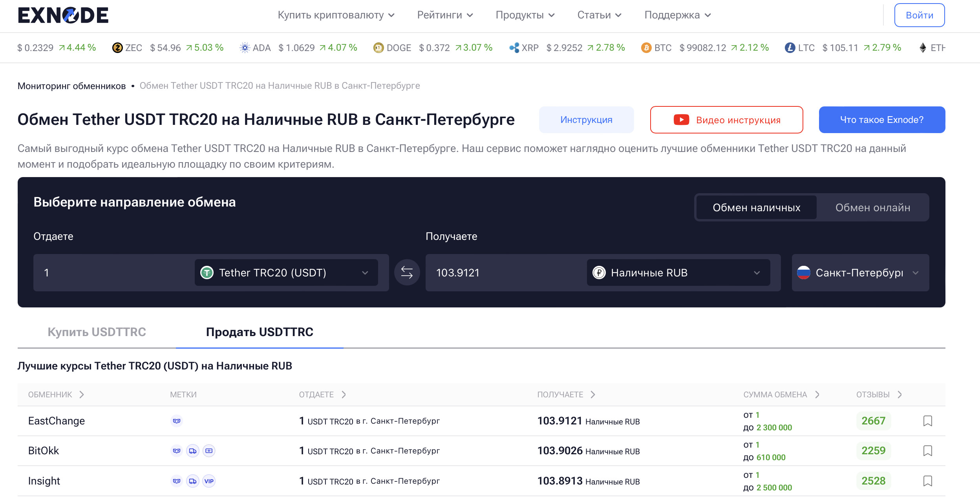The height and width of the screenshot is (501, 980).
Task: Select Обмен наличных mode
Action: [756, 207]
